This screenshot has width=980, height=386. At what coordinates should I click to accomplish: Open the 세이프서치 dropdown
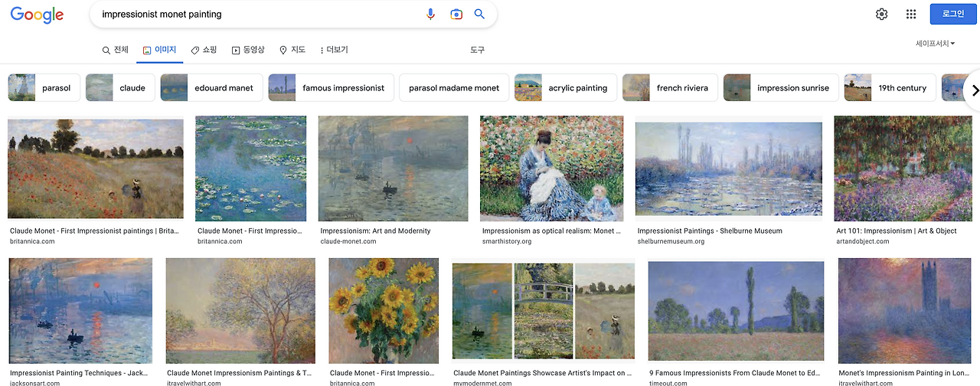935,44
